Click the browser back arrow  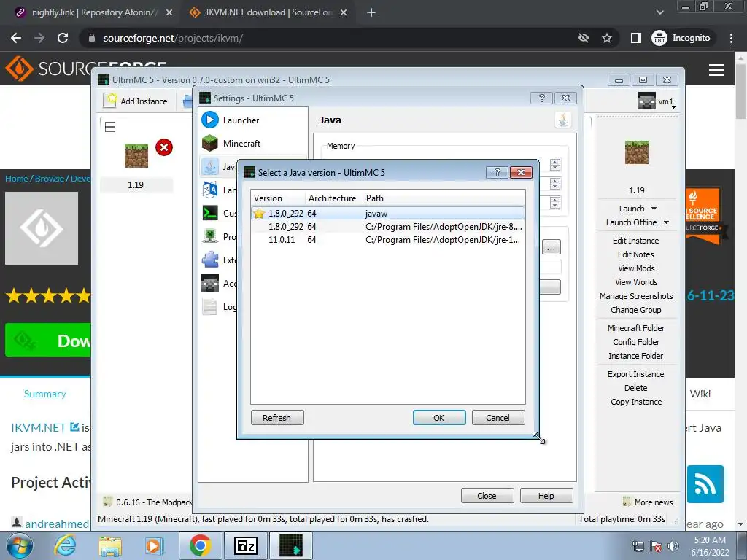16,38
